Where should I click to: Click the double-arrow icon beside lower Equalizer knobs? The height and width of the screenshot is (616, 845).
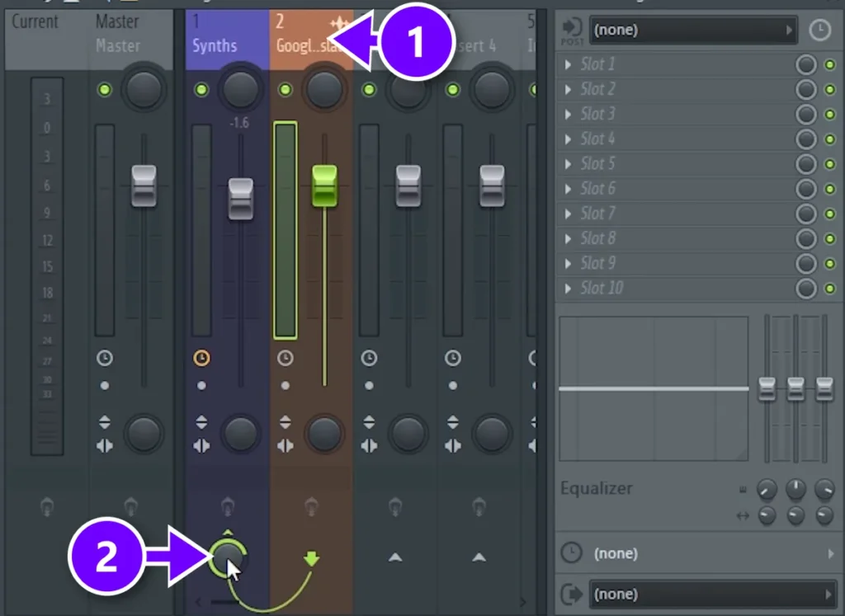pos(743,516)
